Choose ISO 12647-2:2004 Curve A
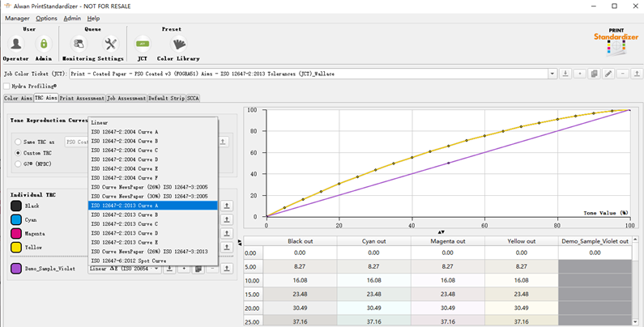The height and width of the screenshot is (327, 644). 153,132
